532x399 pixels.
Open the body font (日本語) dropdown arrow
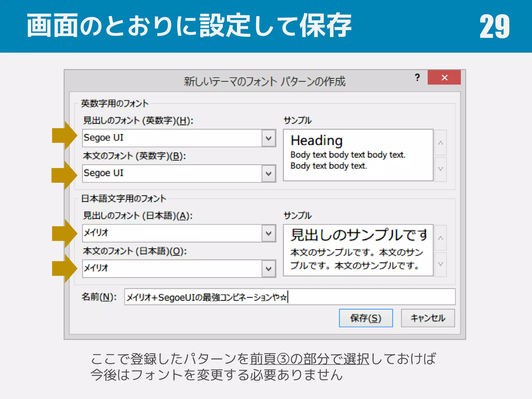click(x=269, y=269)
